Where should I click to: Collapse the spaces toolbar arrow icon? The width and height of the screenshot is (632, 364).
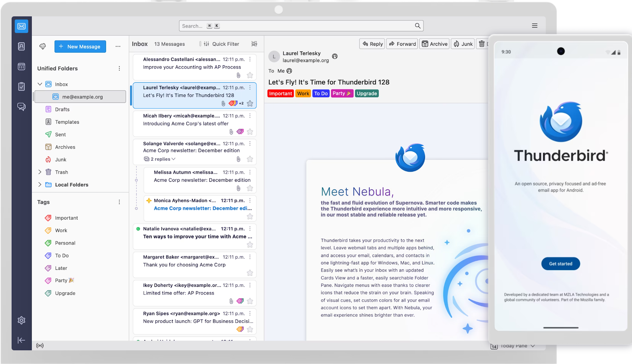21,340
